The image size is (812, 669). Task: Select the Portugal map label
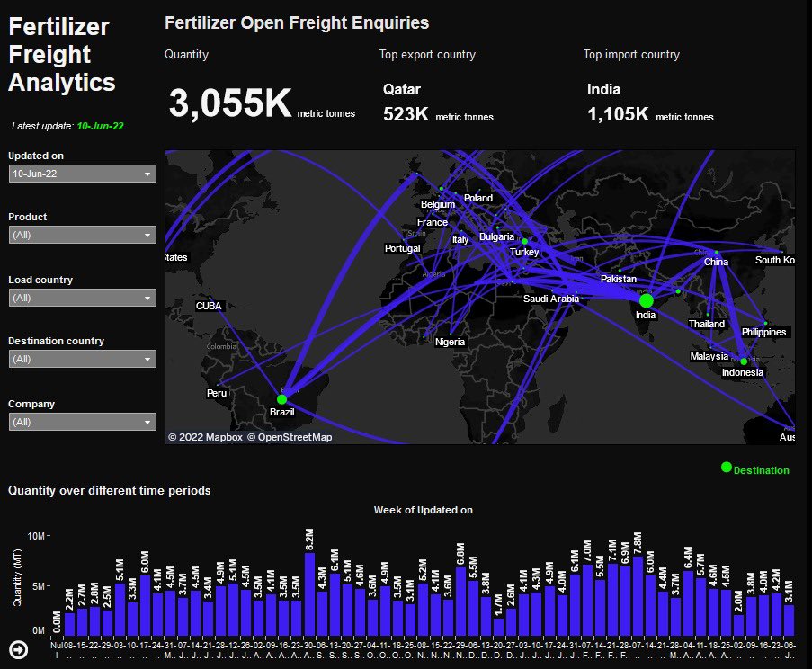pos(402,248)
